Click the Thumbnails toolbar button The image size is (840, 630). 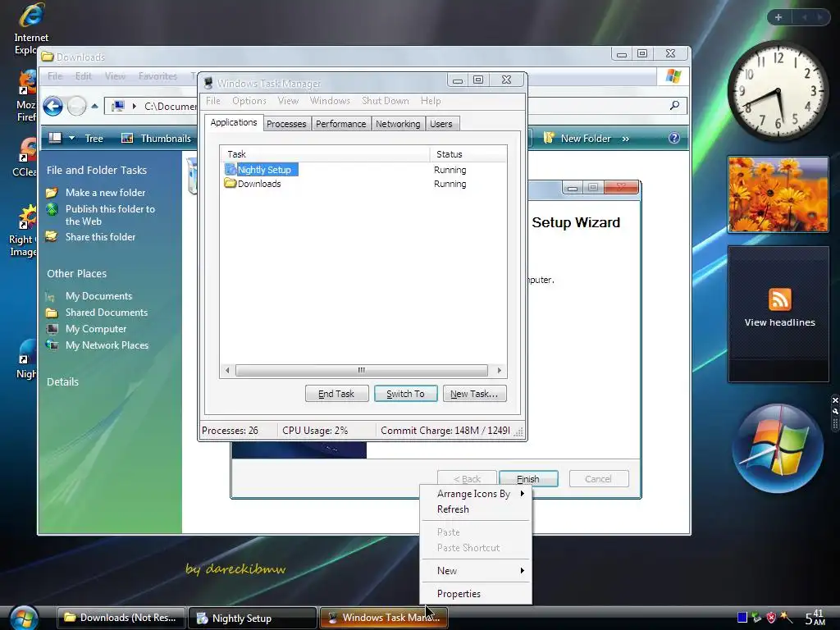click(x=156, y=138)
